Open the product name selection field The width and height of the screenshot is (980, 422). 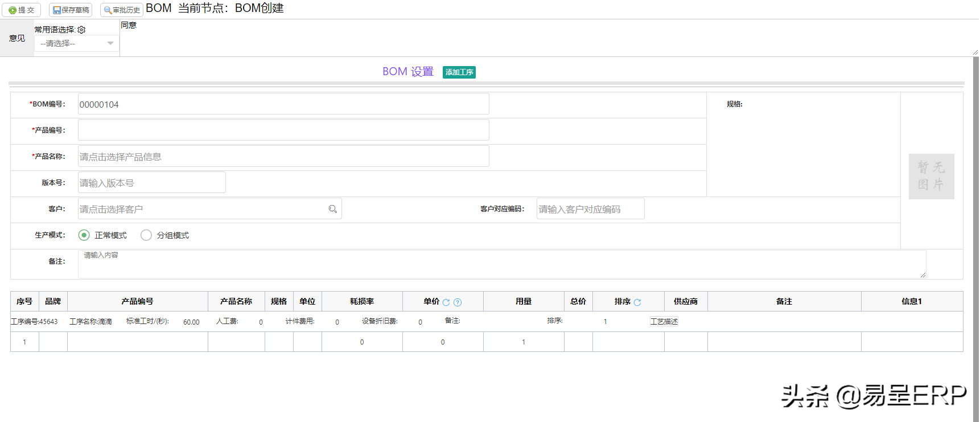coord(283,157)
